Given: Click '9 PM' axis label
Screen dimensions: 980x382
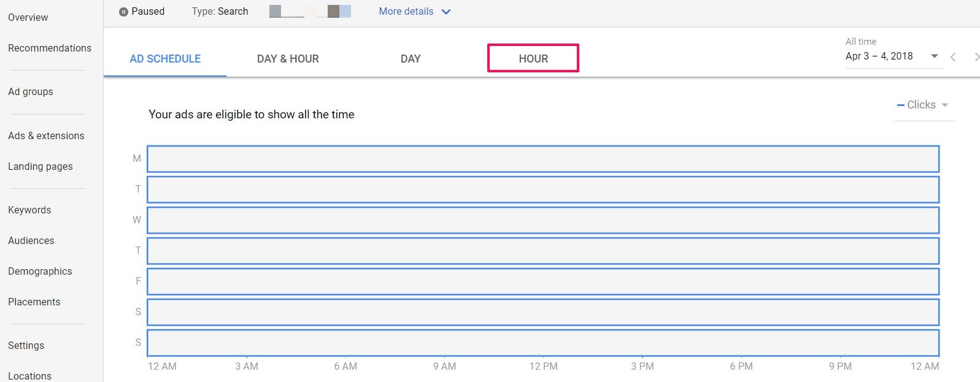Looking at the screenshot, I should [x=840, y=366].
